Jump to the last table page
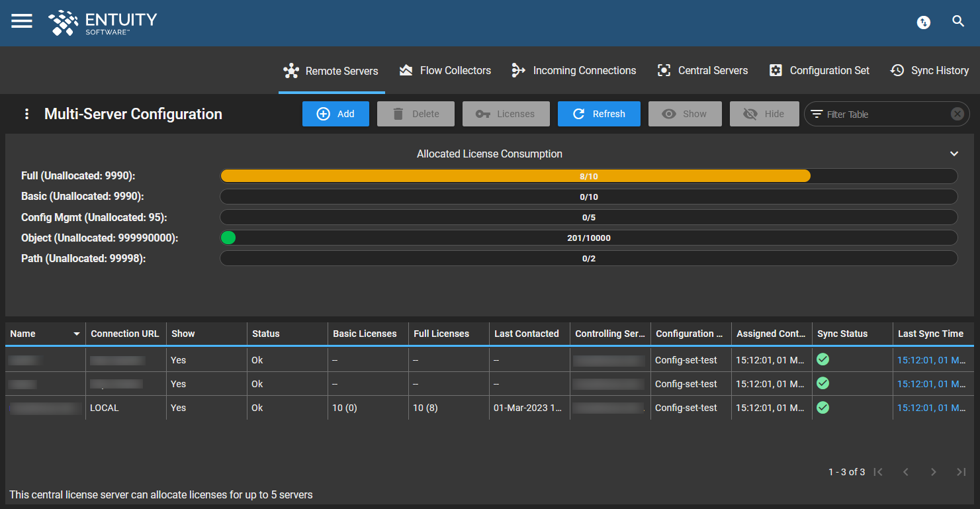 tap(961, 472)
